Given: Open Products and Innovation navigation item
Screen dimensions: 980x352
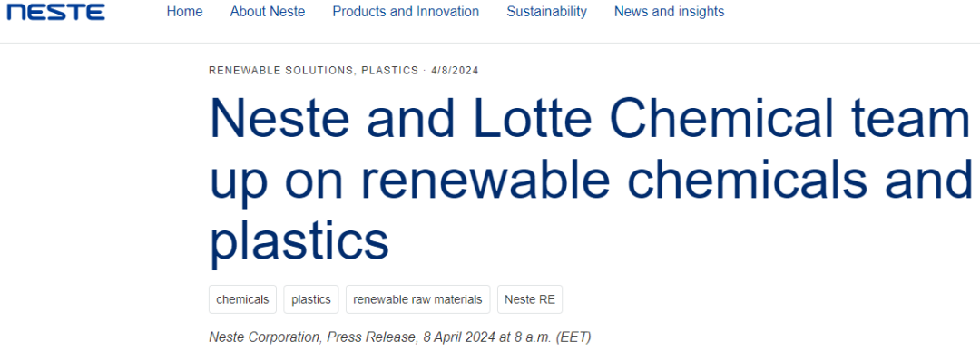Looking at the screenshot, I should (x=406, y=12).
